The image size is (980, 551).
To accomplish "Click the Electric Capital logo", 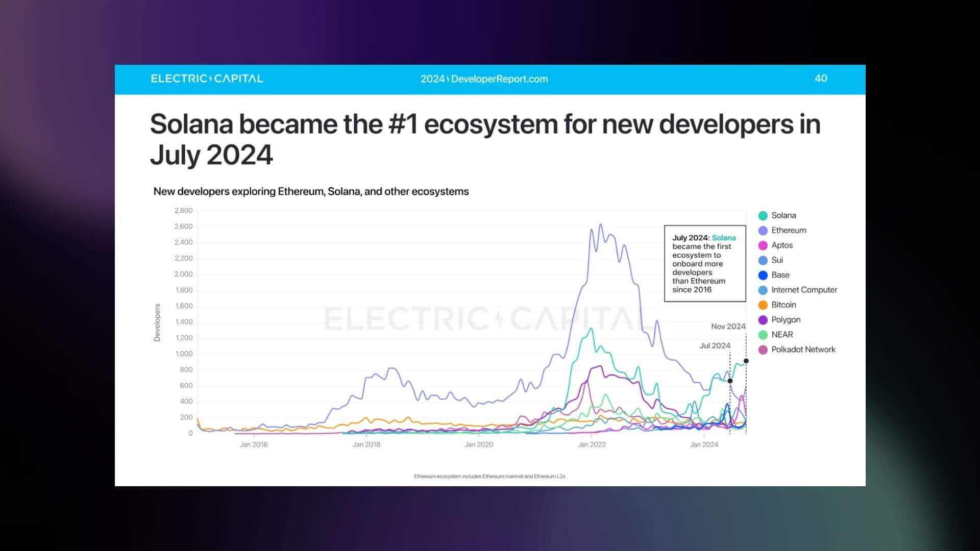I will coord(207,79).
